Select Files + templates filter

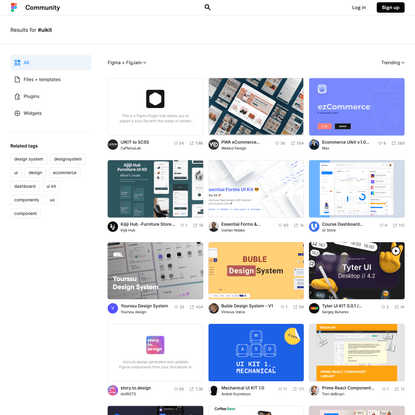tap(51, 79)
